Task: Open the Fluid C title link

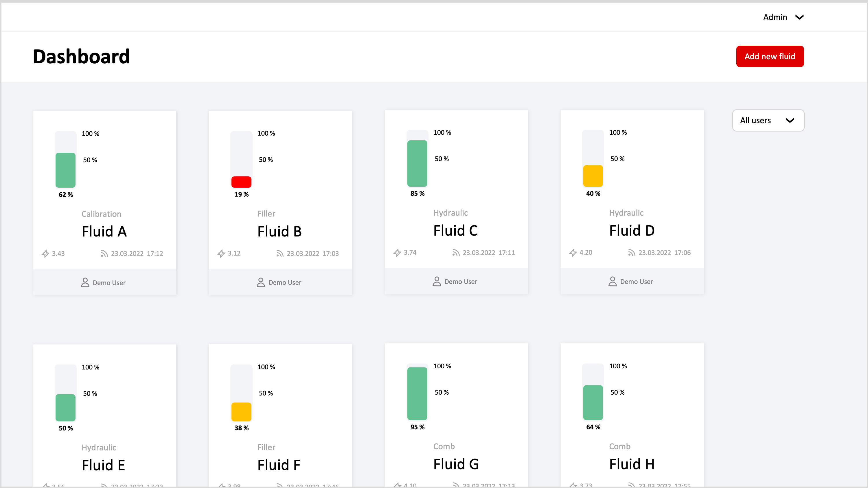Action: pos(455,231)
